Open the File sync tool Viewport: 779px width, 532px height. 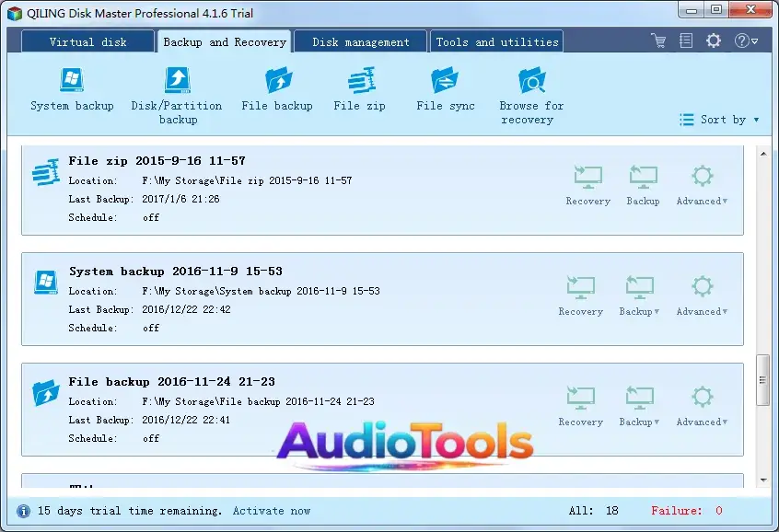pyautogui.click(x=445, y=90)
